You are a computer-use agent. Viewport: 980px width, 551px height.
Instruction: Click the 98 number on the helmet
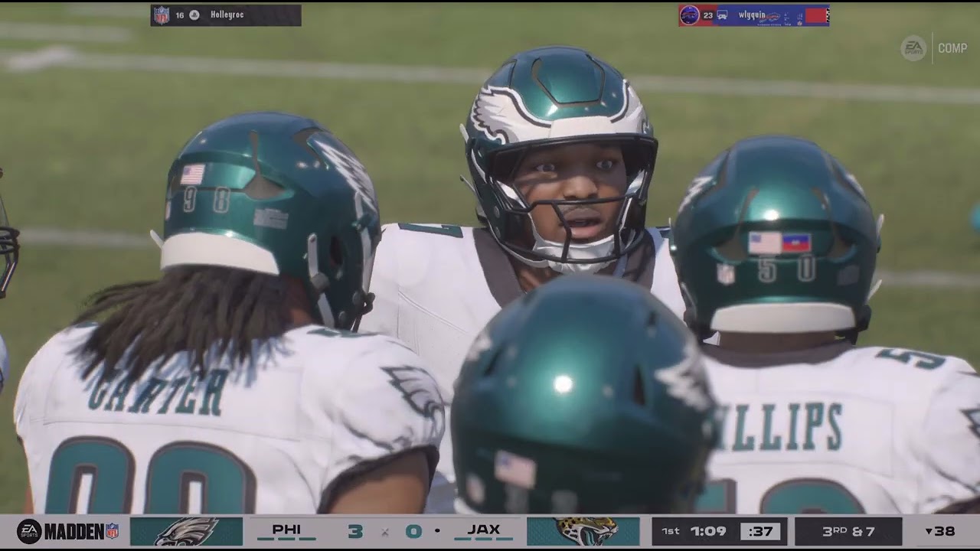click(x=207, y=201)
